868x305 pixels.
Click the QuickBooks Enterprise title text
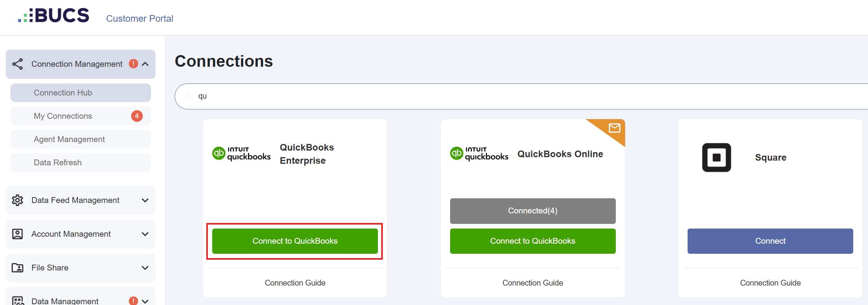(307, 154)
